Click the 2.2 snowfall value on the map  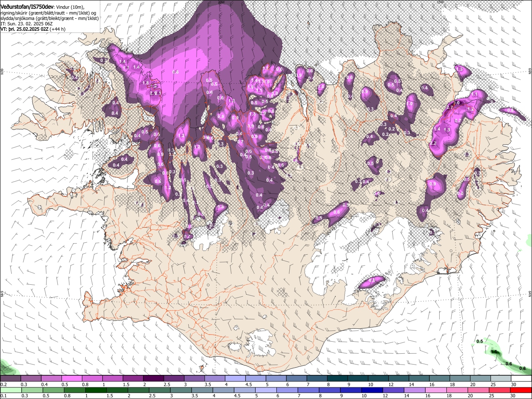(x=433, y=143)
